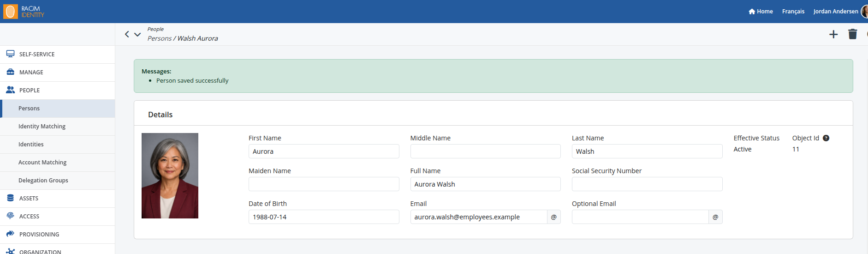Open Jordan Andersen user menu
The image size is (868, 254).
coord(835,12)
